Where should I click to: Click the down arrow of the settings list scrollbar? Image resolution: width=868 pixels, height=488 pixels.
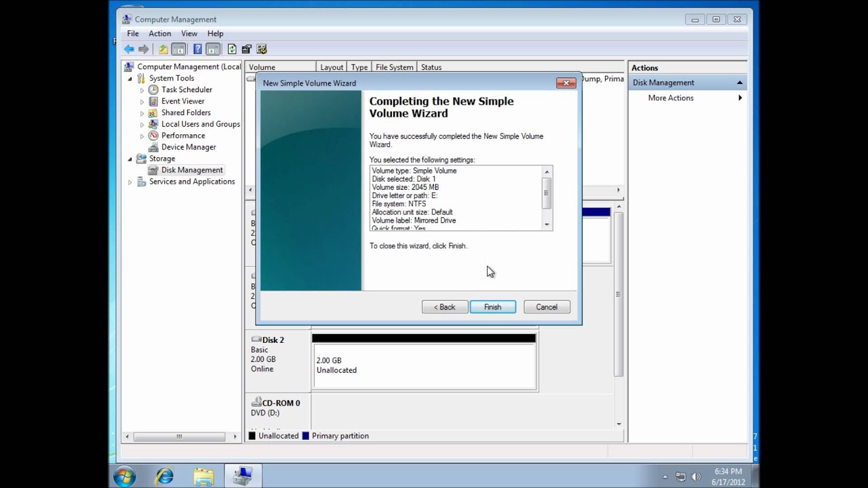(x=547, y=224)
